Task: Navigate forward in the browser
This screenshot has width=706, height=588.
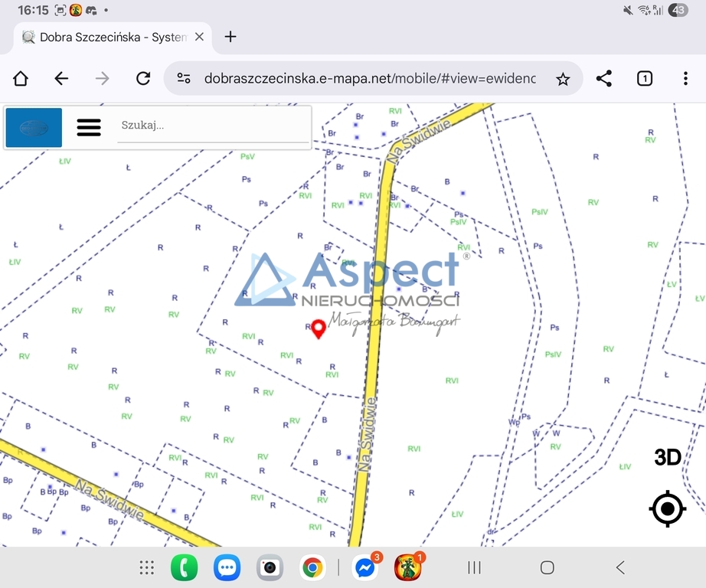Action: point(102,79)
